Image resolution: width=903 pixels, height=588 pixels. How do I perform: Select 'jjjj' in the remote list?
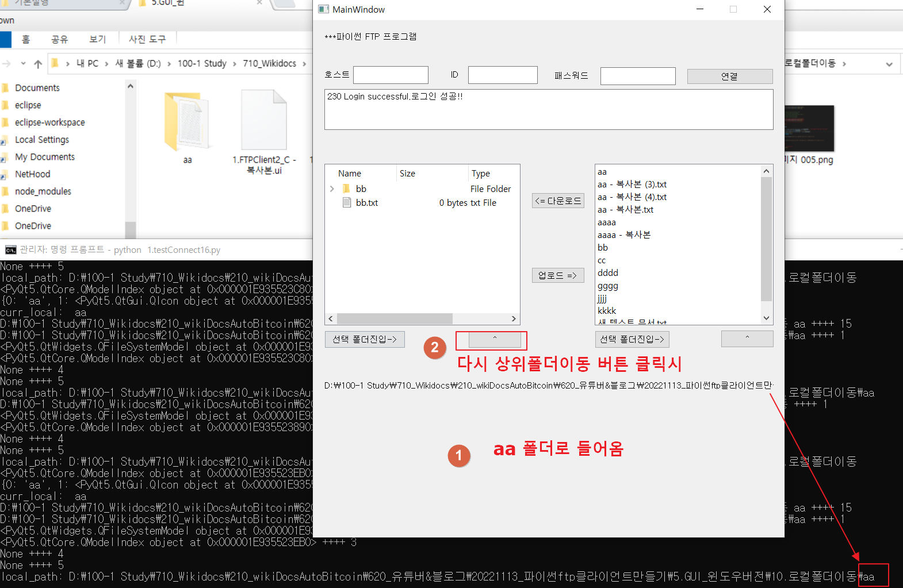click(x=602, y=298)
